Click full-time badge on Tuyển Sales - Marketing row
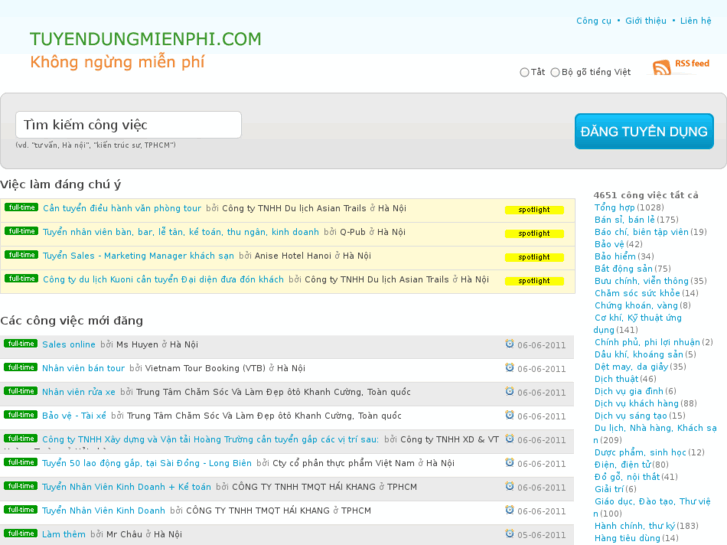Viewport: 727px width, 545px height. (x=21, y=254)
